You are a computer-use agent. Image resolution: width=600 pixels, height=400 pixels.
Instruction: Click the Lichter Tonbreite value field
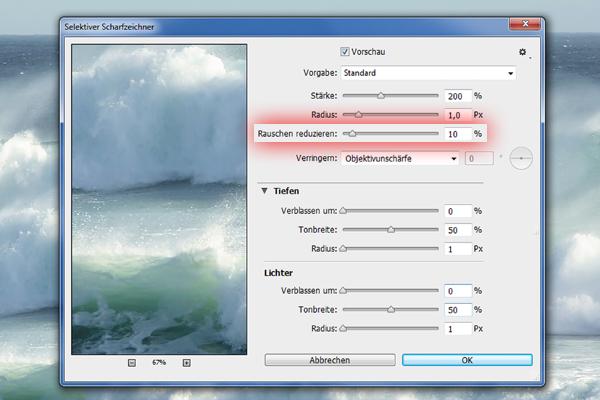(458, 310)
